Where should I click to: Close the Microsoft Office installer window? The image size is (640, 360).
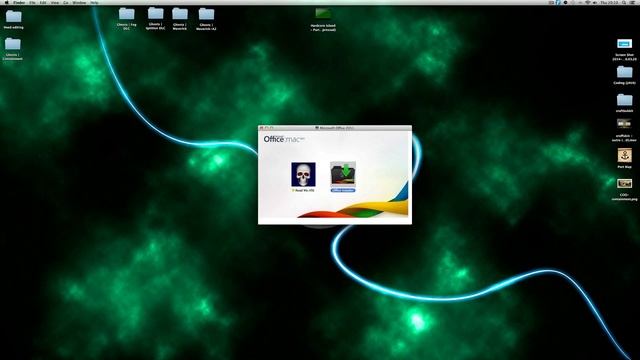pos(262,128)
